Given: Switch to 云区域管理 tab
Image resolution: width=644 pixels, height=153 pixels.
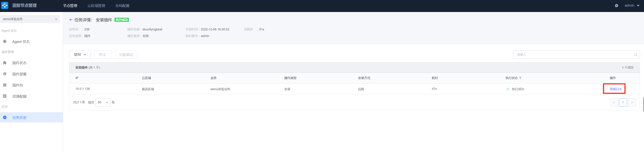Looking at the screenshot, I should tap(96, 6).
